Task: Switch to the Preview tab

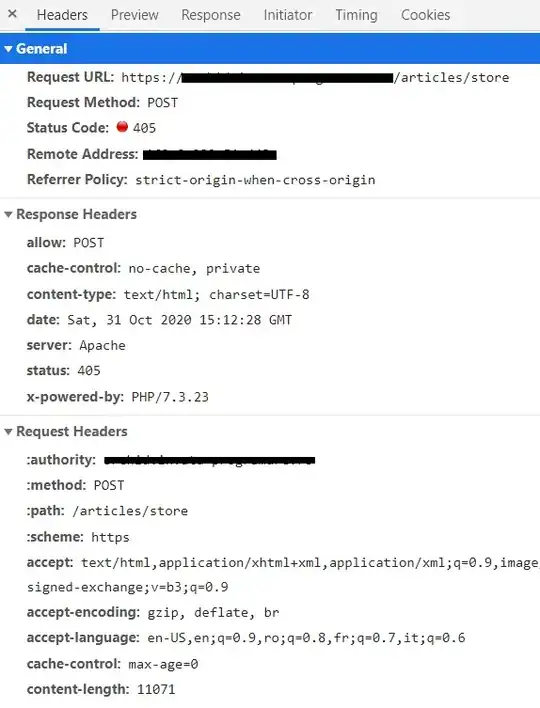Action: tap(135, 15)
